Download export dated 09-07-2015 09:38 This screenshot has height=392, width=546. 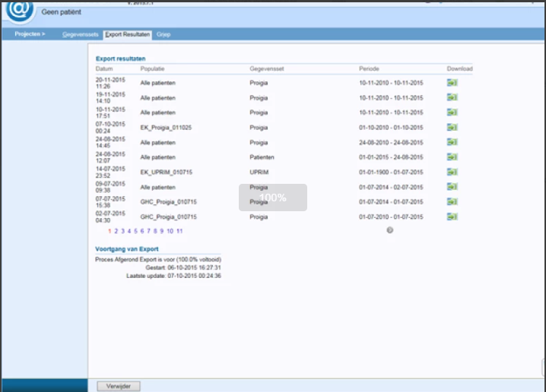(x=452, y=187)
